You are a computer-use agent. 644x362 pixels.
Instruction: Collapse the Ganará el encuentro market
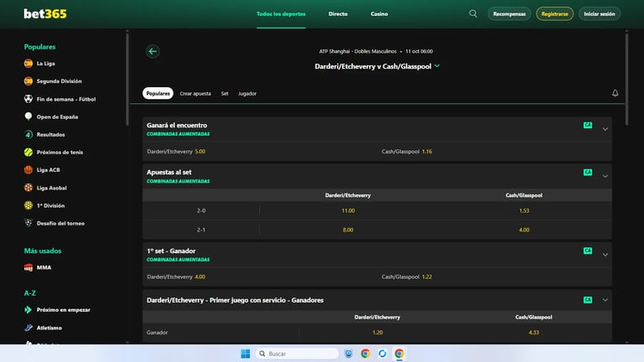(605, 129)
